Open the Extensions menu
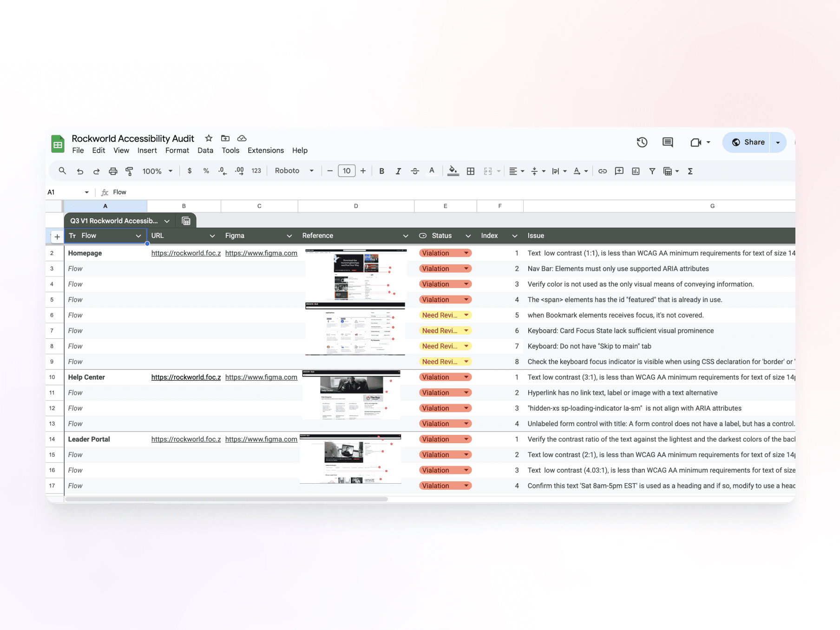Screen dimensions: 840x630 (266, 151)
